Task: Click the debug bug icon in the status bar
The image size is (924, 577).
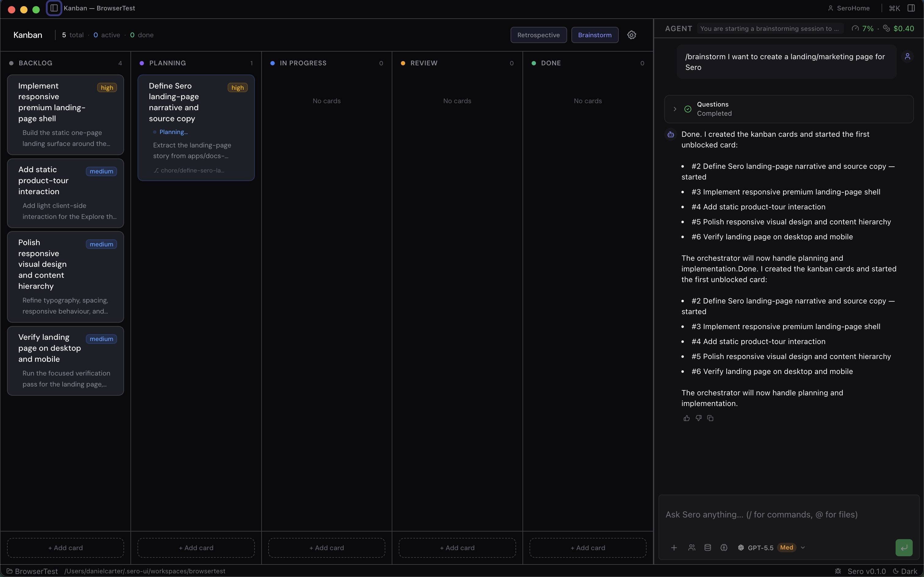Action: [x=838, y=572]
